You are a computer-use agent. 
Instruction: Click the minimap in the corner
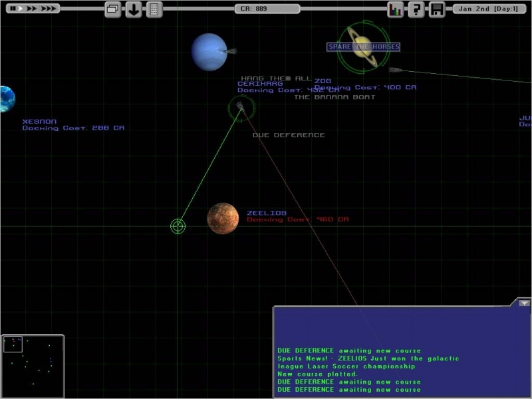pos(33,365)
